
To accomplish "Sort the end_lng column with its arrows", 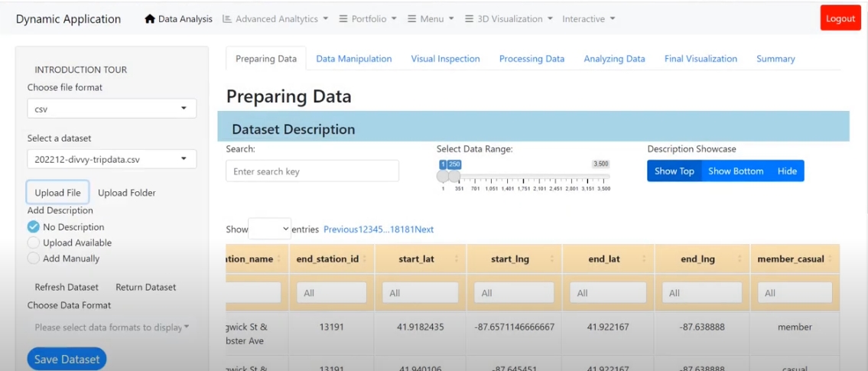I will pyautogui.click(x=741, y=259).
